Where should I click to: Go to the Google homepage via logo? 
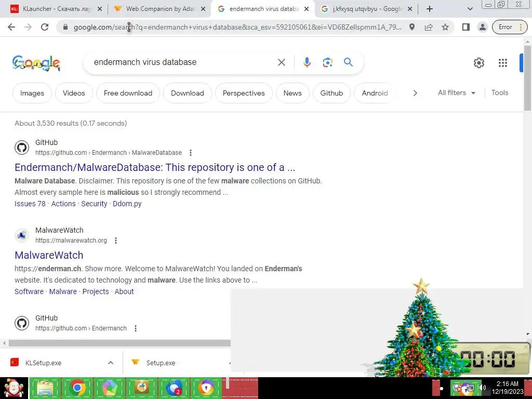point(36,63)
